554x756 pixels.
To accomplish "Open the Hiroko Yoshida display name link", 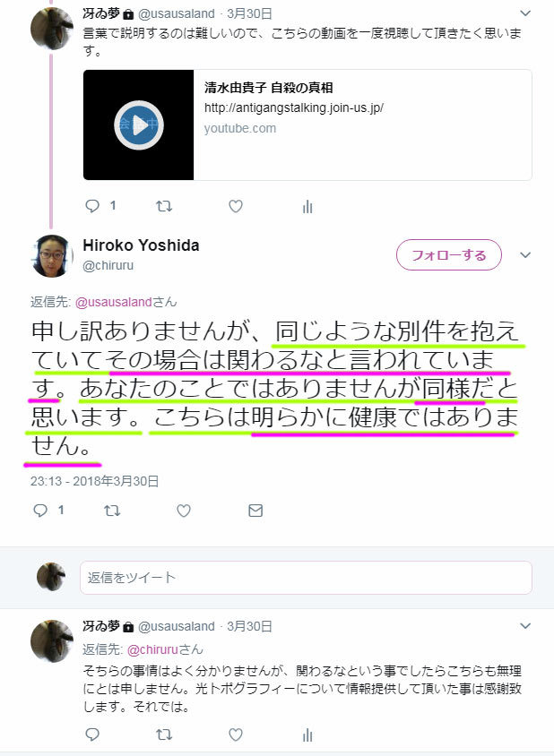I will (x=141, y=245).
